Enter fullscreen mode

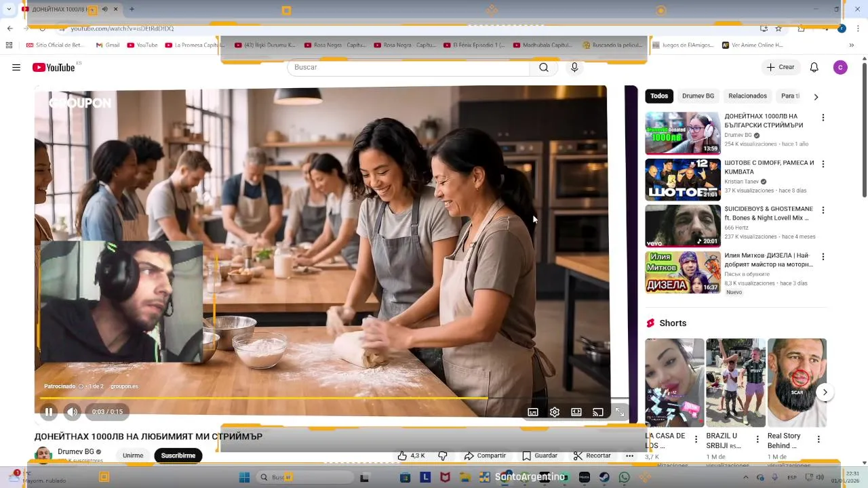coord(619,412)
